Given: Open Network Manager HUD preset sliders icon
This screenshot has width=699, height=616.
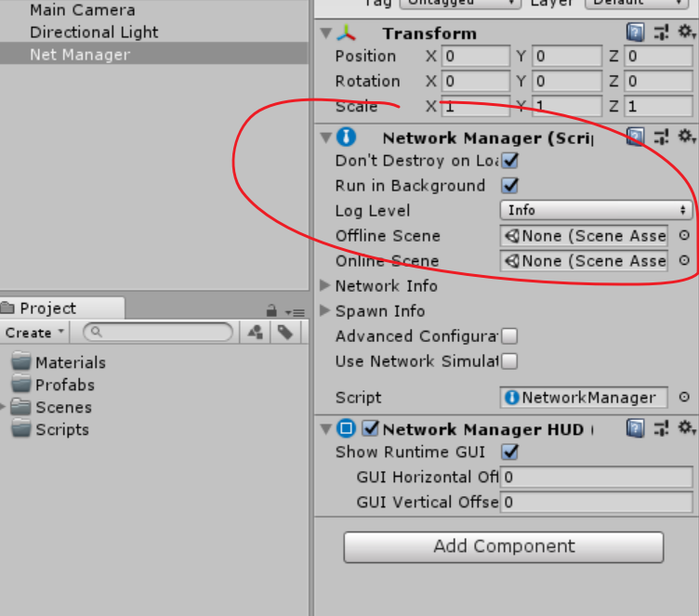Looking at the screenshot, I should click(661, 429).
